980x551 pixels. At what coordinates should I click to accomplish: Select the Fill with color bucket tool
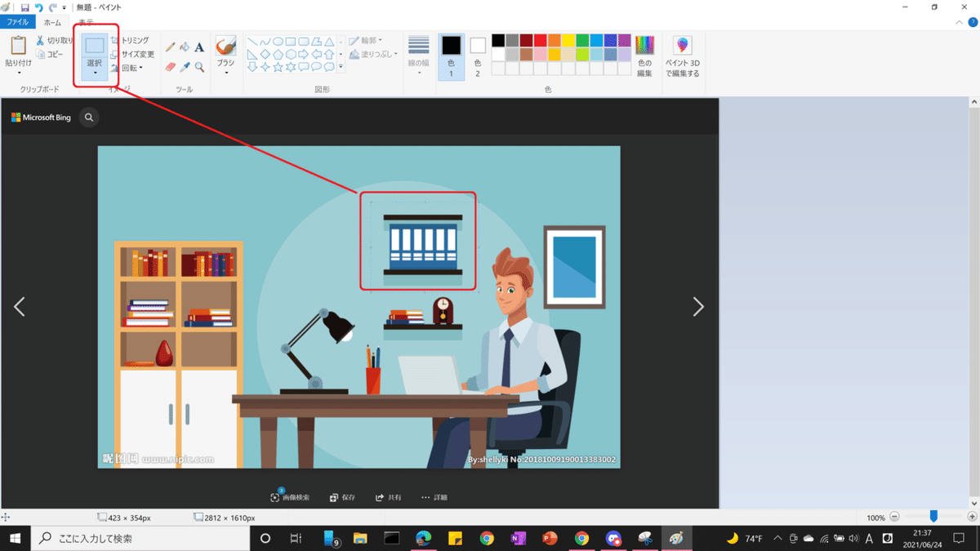(185, 47)
